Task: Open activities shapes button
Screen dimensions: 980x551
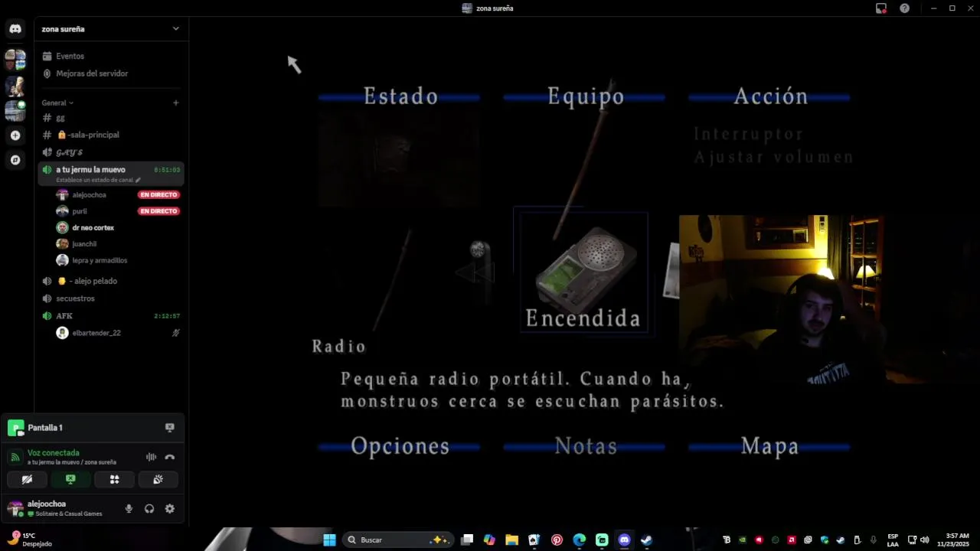Action: coord(114,480)
